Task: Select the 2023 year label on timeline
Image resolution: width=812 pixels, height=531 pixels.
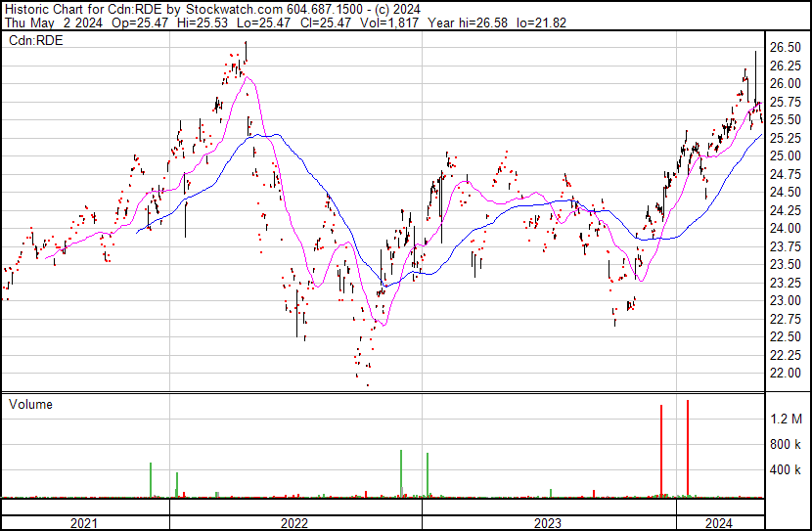Action: pos(547,523)
